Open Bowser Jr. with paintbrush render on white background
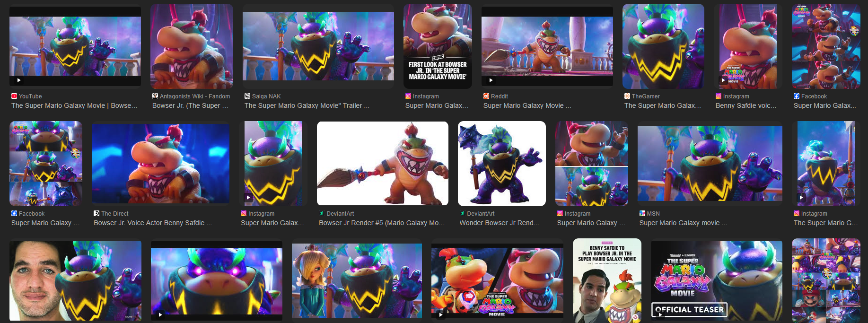 pos(383,164)
